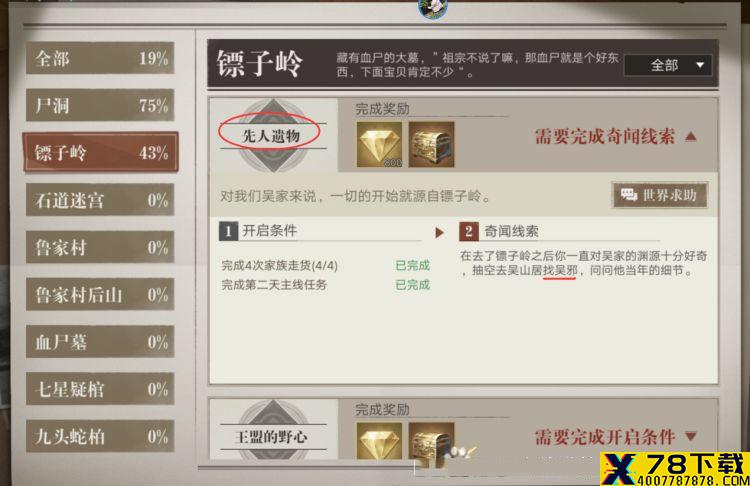Click the treasure chest reward for 王盟的野心
Image resolution: width=750 pixels, height=486 pixels.
431,441
